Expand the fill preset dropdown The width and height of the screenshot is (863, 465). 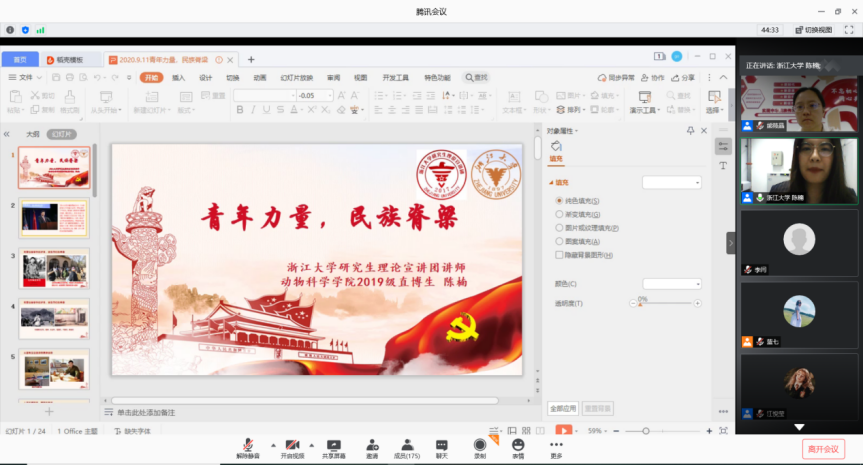pyautogui.click(x=671, y=182)
